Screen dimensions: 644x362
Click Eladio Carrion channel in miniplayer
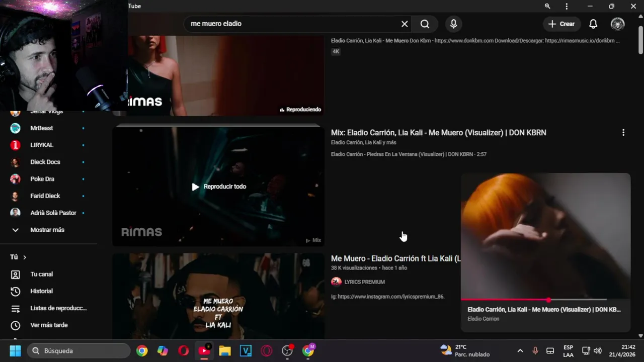[484, 319]
